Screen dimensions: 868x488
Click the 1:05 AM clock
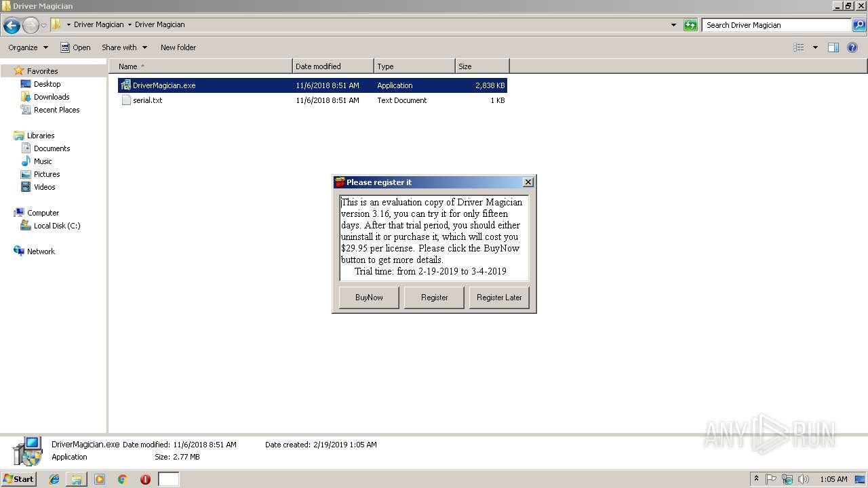point(833,479)
